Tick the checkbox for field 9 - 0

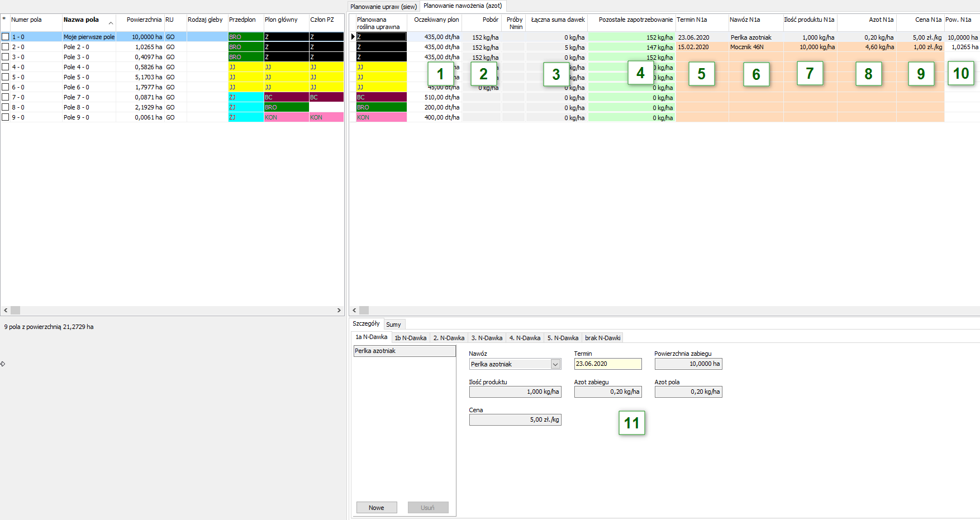tap(6, 117)
